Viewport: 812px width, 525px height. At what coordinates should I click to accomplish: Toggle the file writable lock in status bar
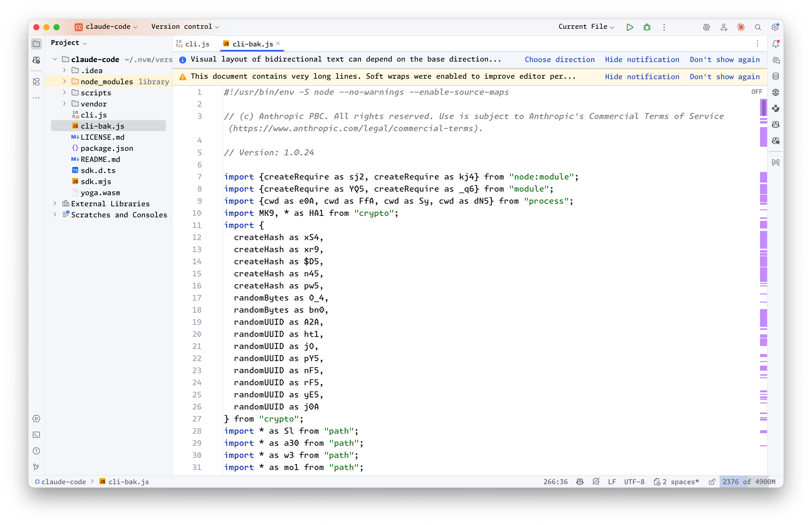(712, 482)
